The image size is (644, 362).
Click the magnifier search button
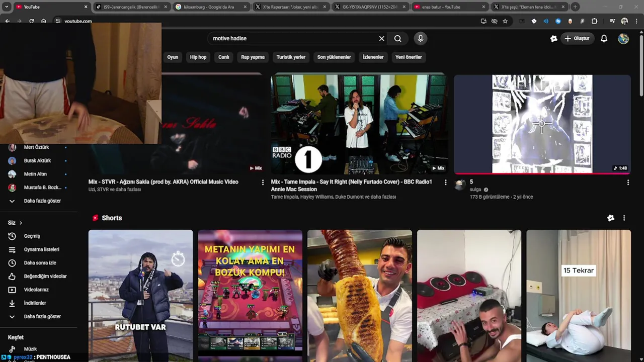coord(397,38)
